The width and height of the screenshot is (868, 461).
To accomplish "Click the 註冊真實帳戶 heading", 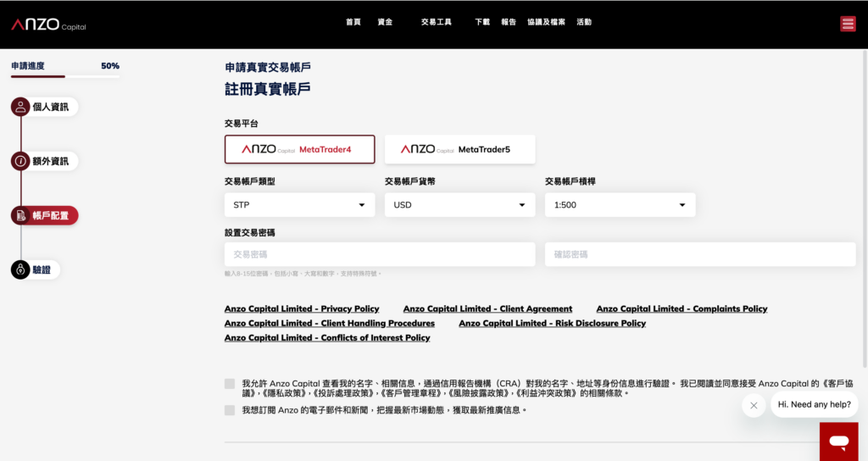I will coord(267,89).
